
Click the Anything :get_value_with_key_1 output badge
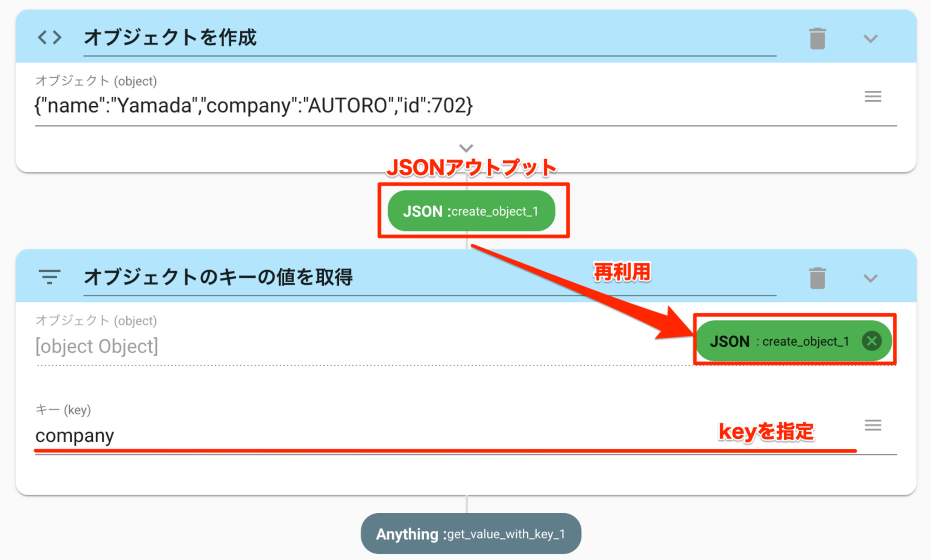471,534
